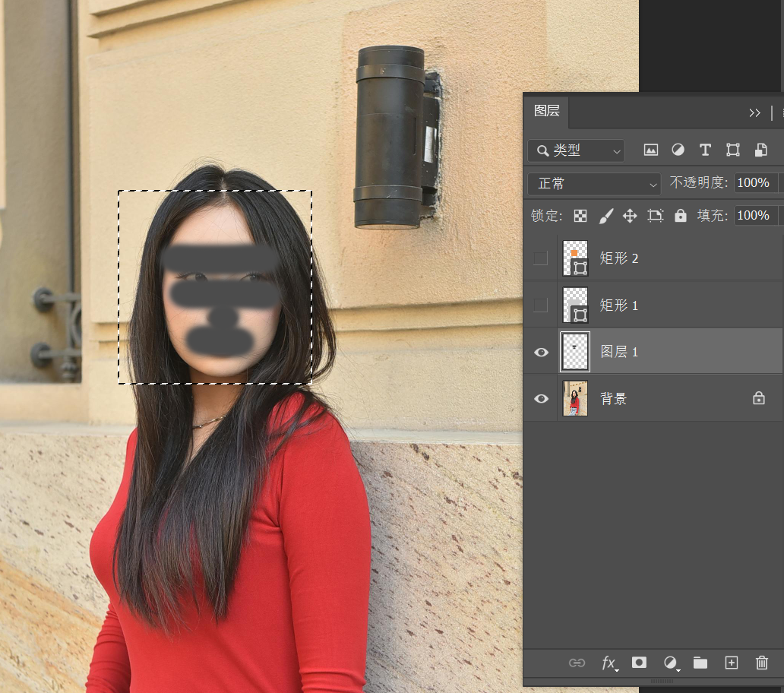The height and width of the screenshot is (693, 784).
Task: Lock image pixels brush icon
Action: tap(605, 216)
